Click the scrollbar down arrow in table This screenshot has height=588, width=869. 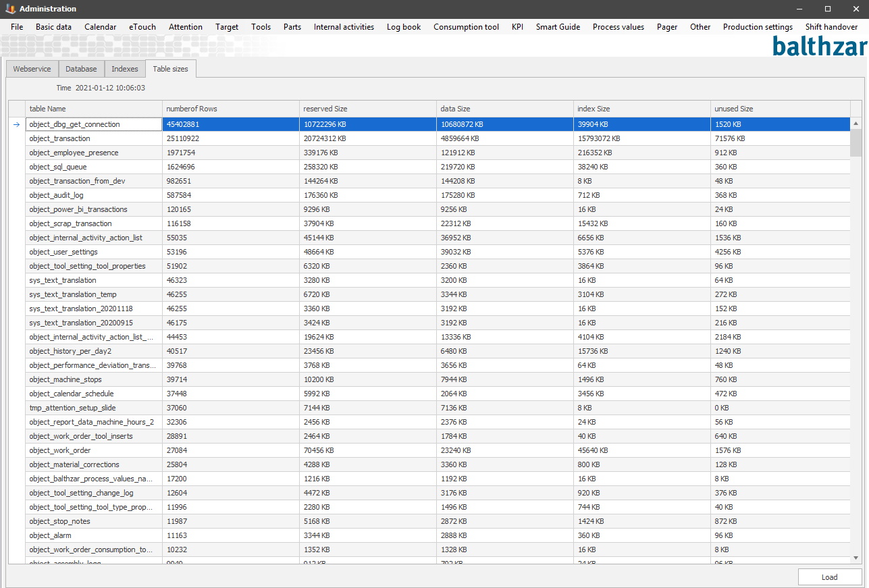856,558
